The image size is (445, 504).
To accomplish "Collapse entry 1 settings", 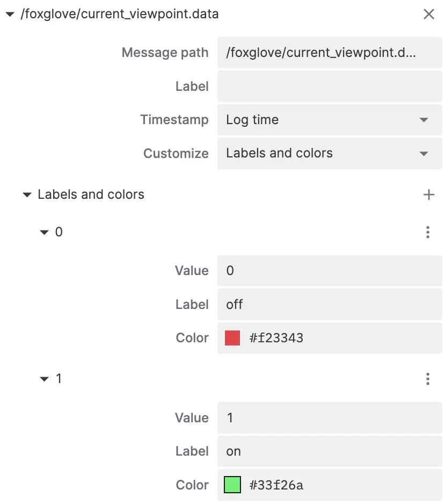I will click(45, 379).
